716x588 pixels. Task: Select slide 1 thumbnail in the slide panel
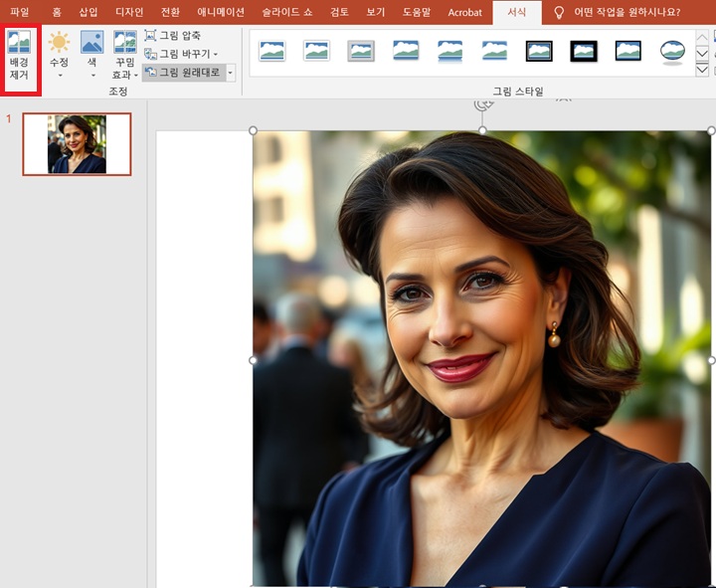tap(77, 144)
